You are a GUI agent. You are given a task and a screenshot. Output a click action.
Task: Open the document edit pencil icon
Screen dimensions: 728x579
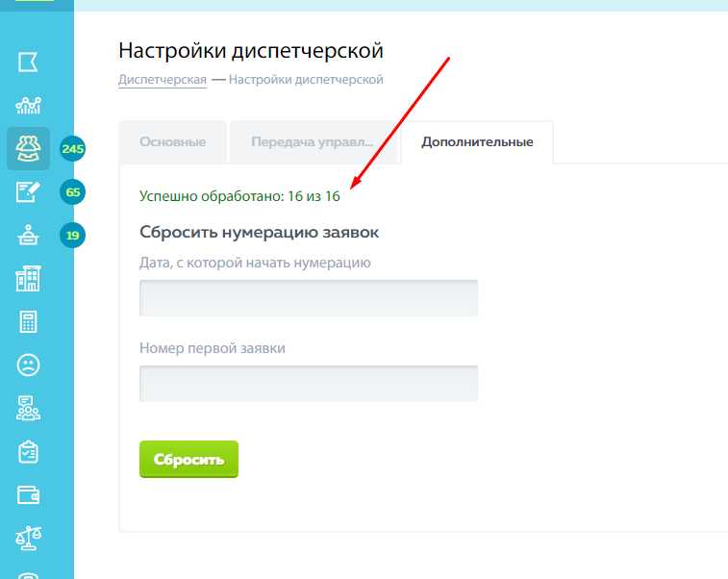pos(28,191)
